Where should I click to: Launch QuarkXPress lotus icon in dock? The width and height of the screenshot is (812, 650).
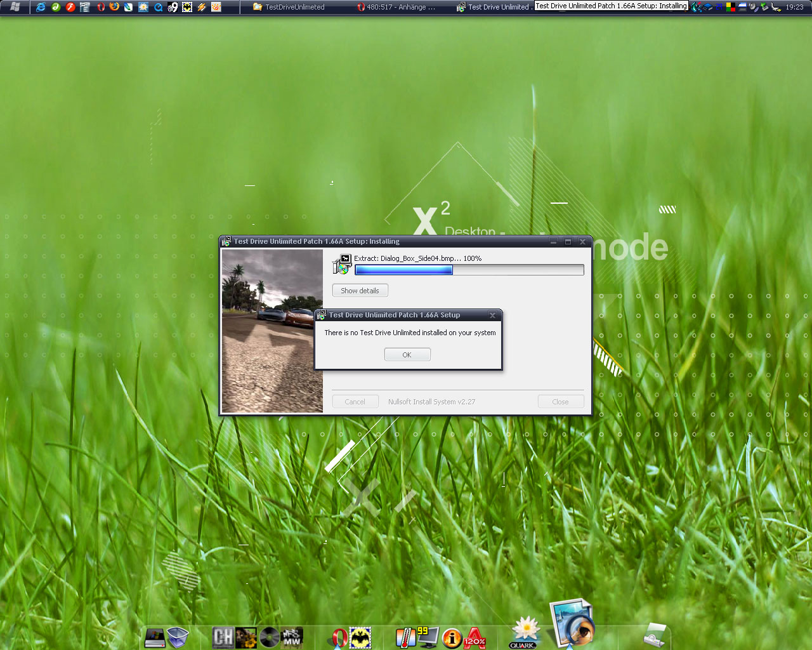click(x=525, y=633)
